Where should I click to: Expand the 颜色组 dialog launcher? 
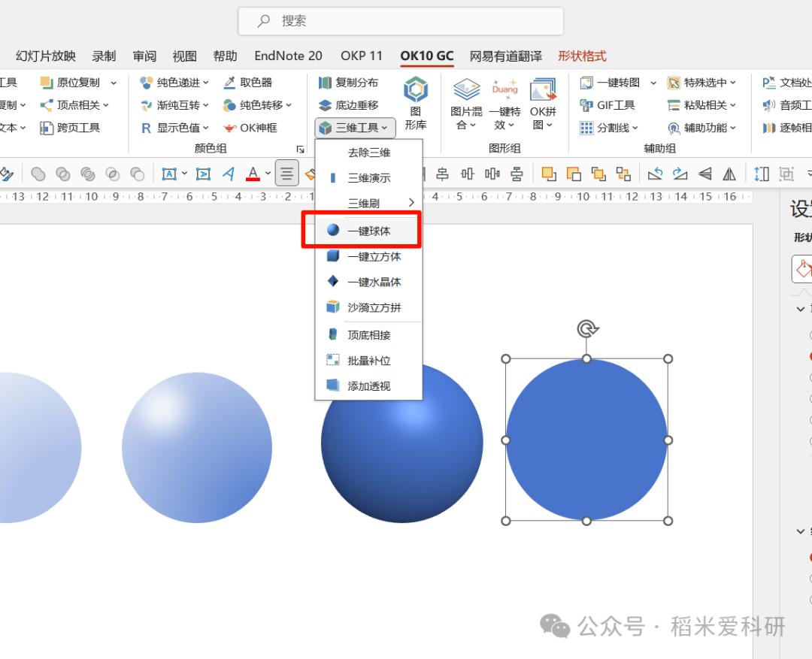pos(300,149)
